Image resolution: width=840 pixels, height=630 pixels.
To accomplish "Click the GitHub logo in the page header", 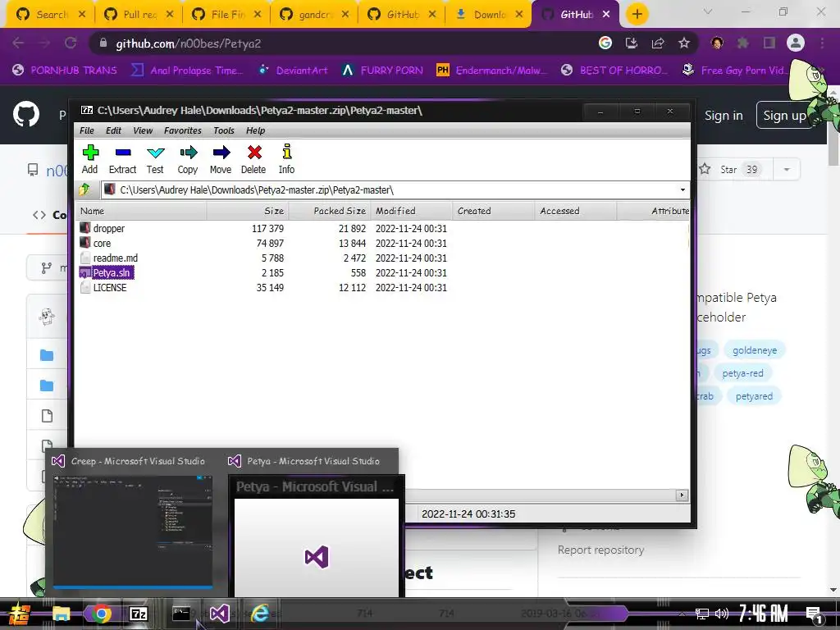I will 25,114.
